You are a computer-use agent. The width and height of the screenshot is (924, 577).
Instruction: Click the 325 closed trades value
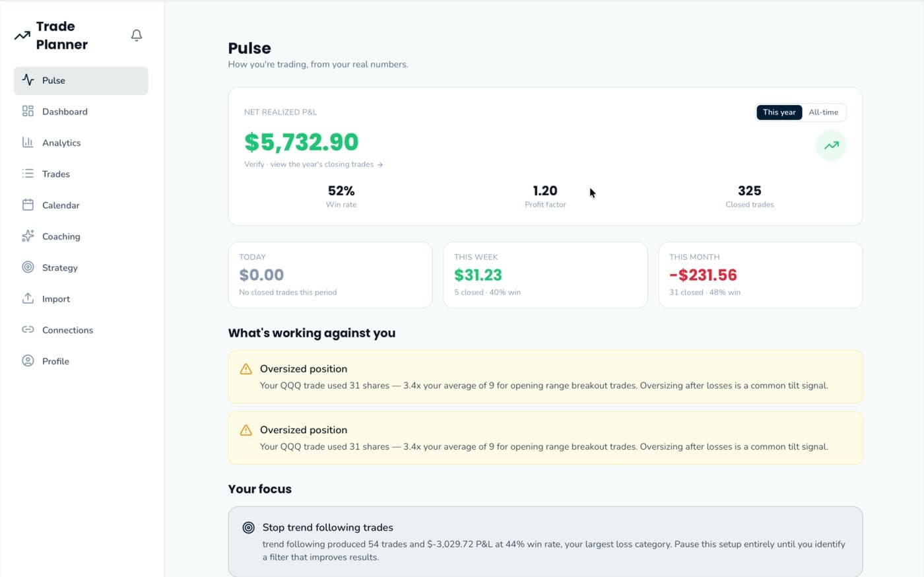tap(750, 191)
